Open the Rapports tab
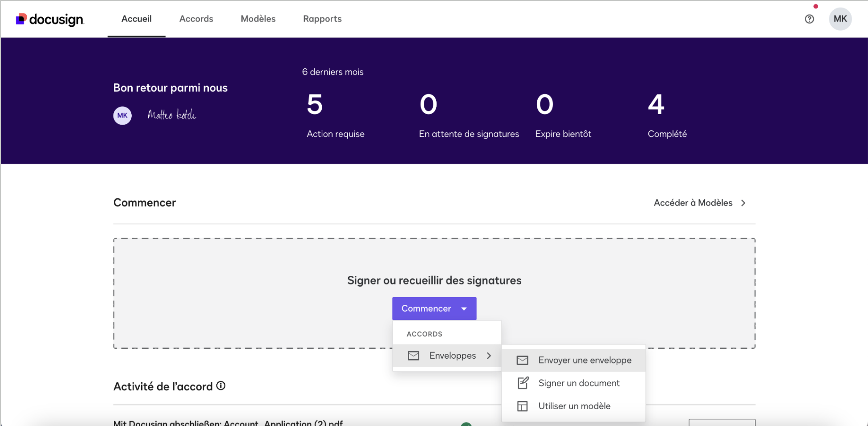Viewport: 868px width, 426px height. tap(322, 19)
